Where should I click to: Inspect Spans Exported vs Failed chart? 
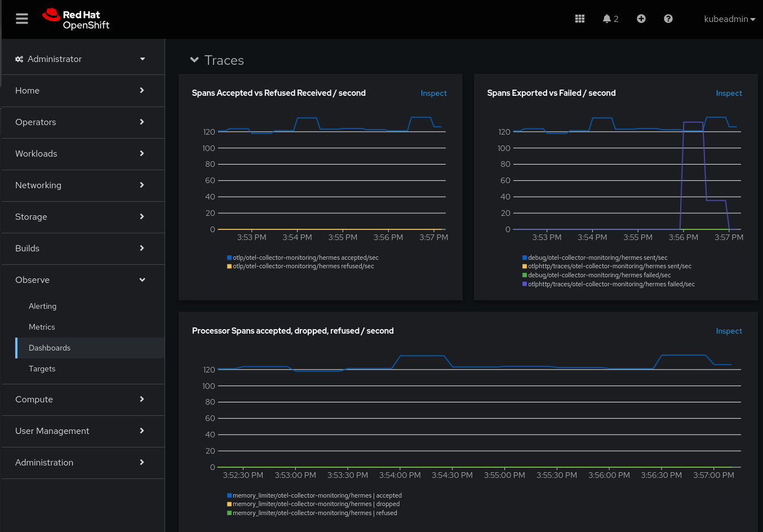click(x=729, y=94)
